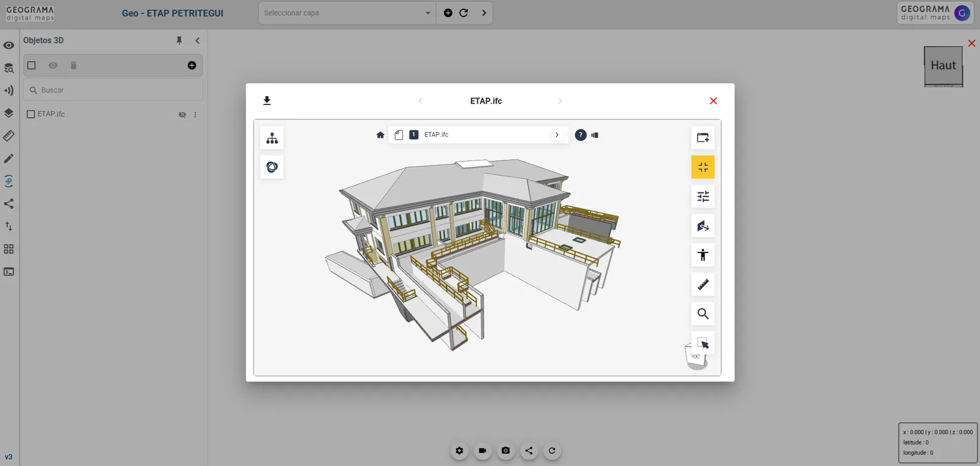Viewport: 980px width, 466px height.
Task: Reset view with bottom refresh button
Action: pos(552,451)
